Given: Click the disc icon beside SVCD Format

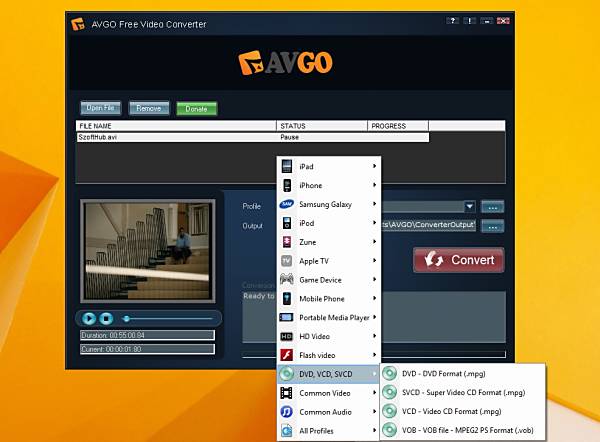Looking at the screenshot, I should click(390, 392).
